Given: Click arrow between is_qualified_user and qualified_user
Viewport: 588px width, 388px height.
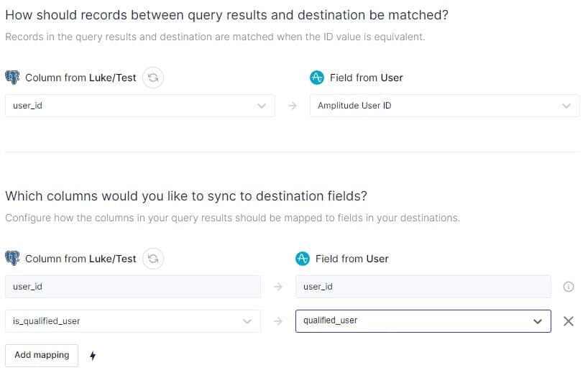Looking at the screenshot, I should (x=278, y=321).
